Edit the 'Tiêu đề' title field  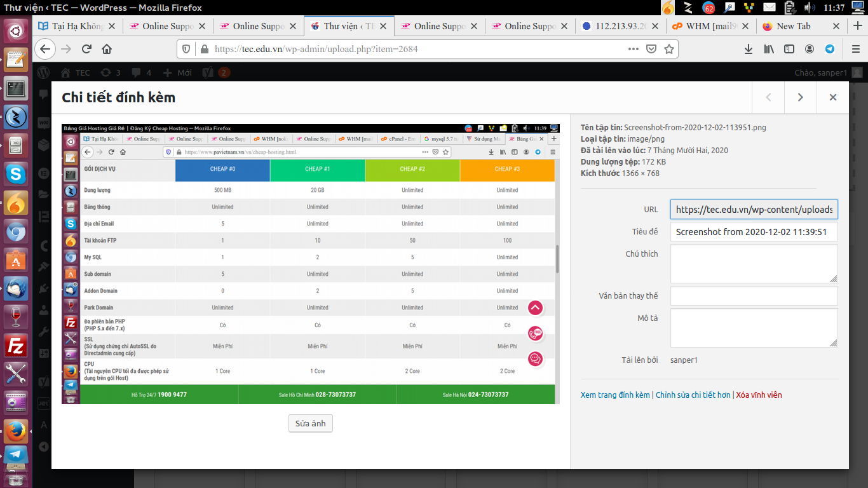tap(754, 232)
